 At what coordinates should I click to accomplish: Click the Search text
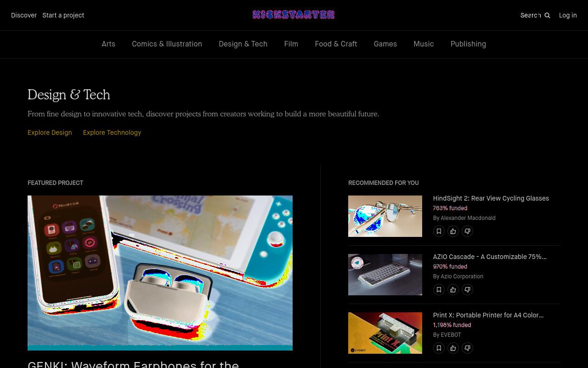531,15
